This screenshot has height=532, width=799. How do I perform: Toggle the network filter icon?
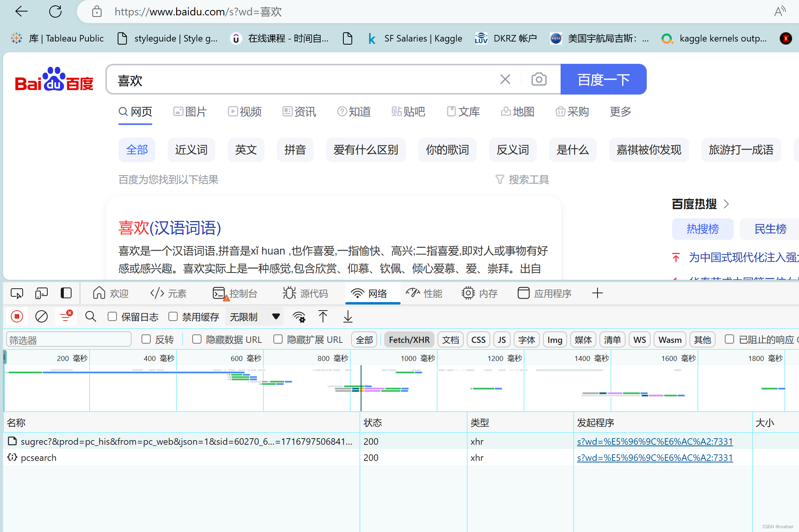point(66,316)
